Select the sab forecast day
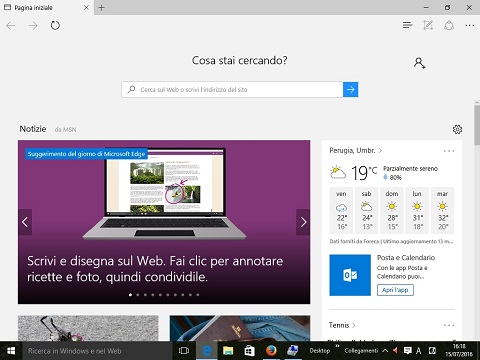This screenshot has height=360, width=480. tap(366, 210)
